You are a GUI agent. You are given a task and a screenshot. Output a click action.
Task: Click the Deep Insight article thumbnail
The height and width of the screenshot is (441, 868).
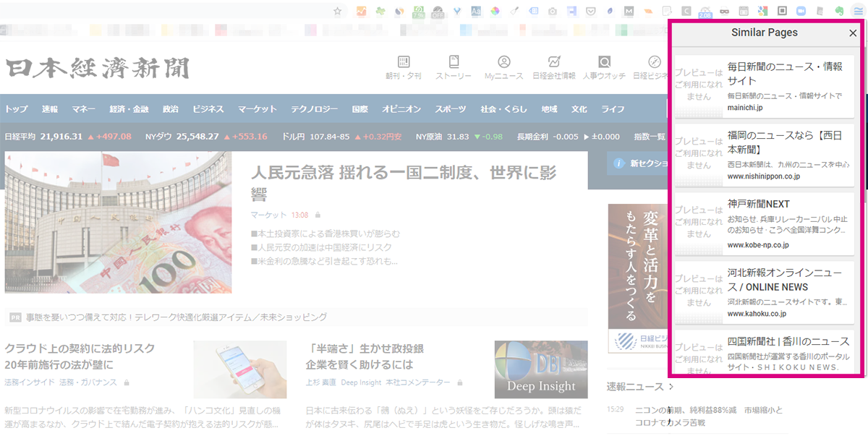tap(541, 369)
